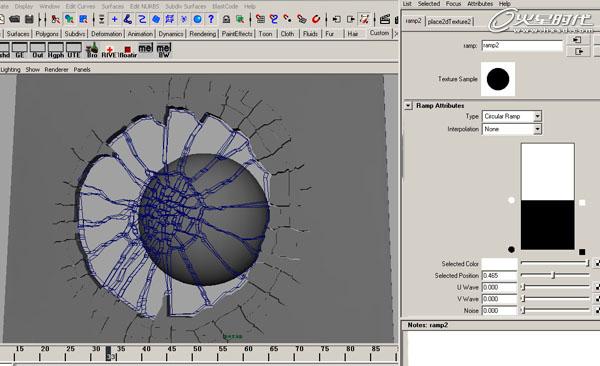The width and height of the screenshot is (600, 366).
Task: Select the Bro shelf button
Action: click(92, 50)
